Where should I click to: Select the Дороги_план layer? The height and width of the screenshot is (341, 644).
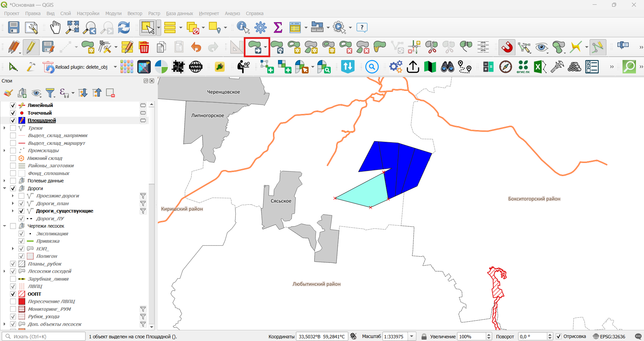click(x=52, y=204)
